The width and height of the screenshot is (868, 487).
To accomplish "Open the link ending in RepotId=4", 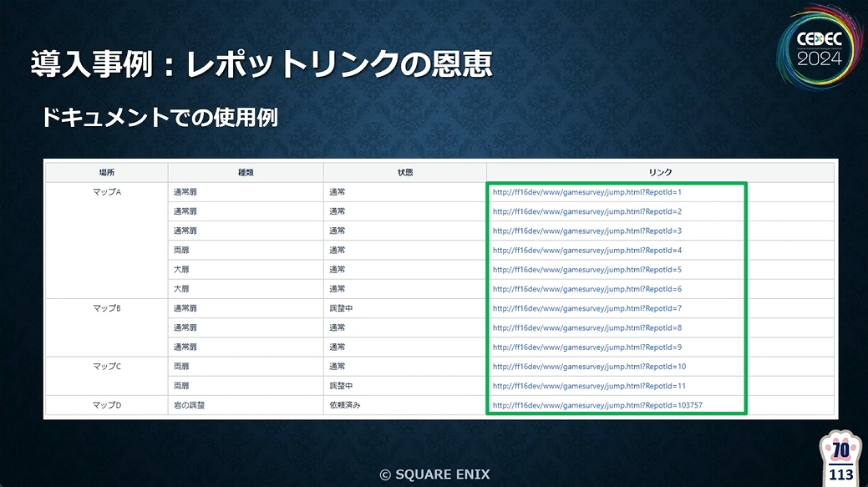I will click(586, 250).
